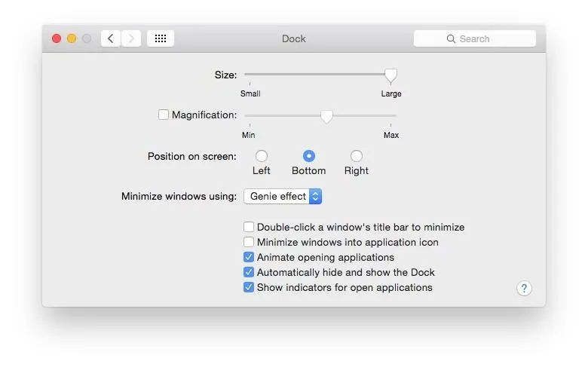
Task: Uncheck Automatically hide and show the Dock
Action: click(x=249, y=272)
